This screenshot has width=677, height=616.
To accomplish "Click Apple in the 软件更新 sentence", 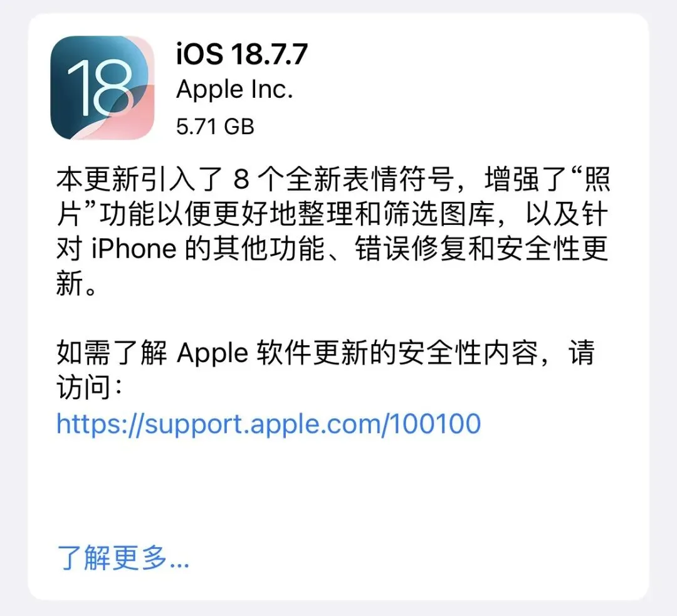I will pyautogui.click(x=213, y=353).
